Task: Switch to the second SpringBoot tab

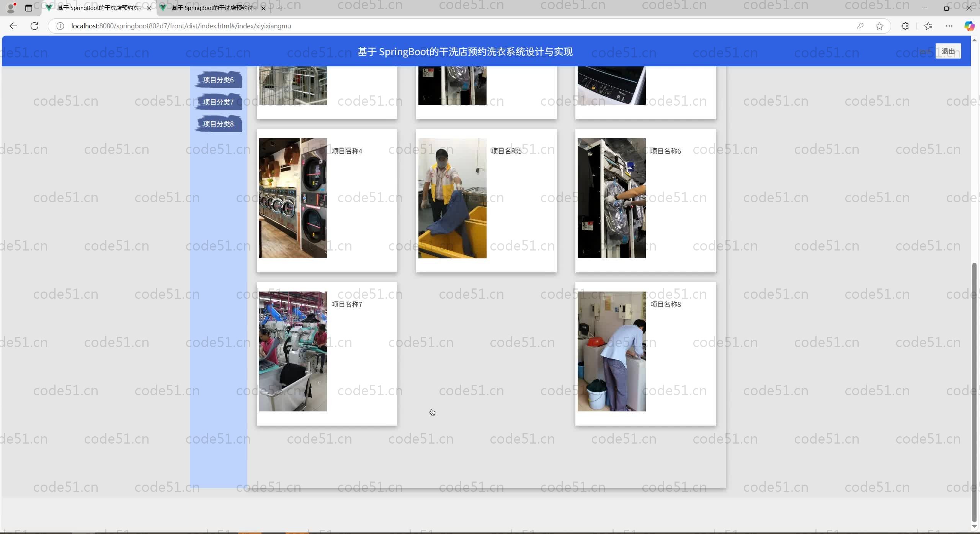Action: (212, 8)
